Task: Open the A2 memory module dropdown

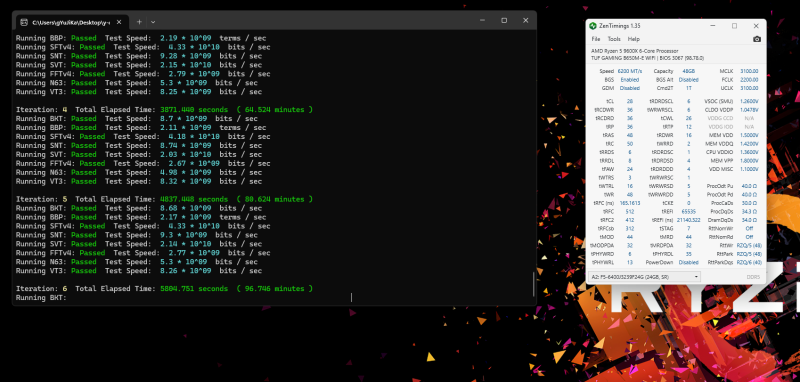Action: point(644,277)
